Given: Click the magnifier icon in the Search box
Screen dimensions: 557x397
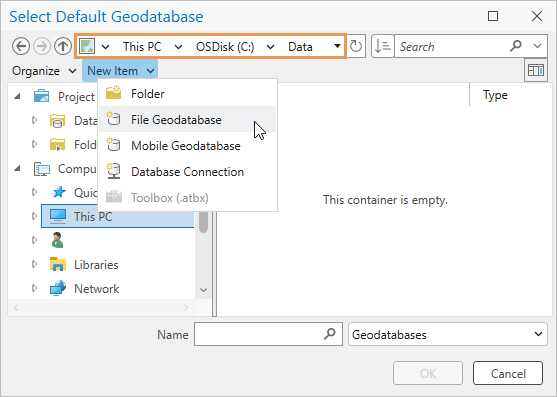Looking at the screenshot, I should click(515, 46).
